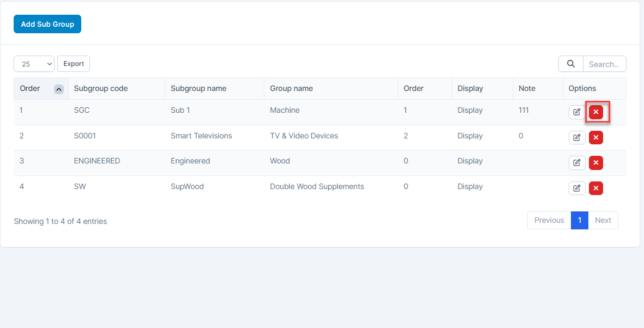
Task: Edit the SupWood subgroup row
Action: coord(576,188)
